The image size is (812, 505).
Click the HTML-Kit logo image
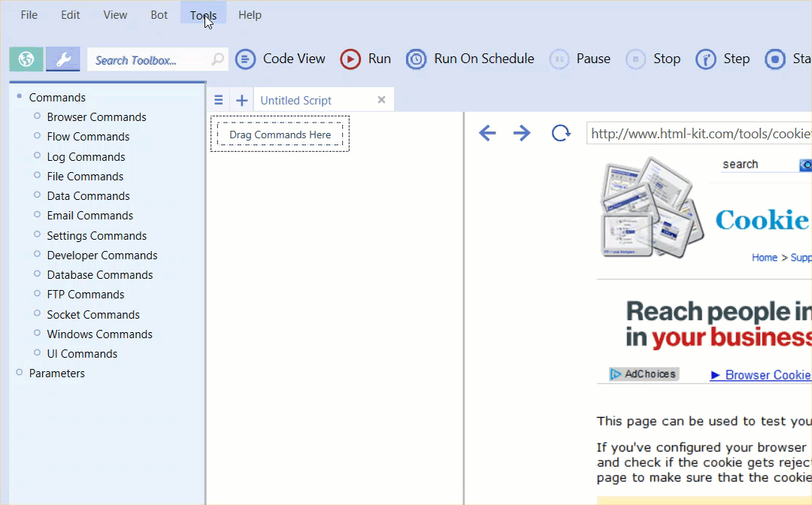(x=651, y=207)
